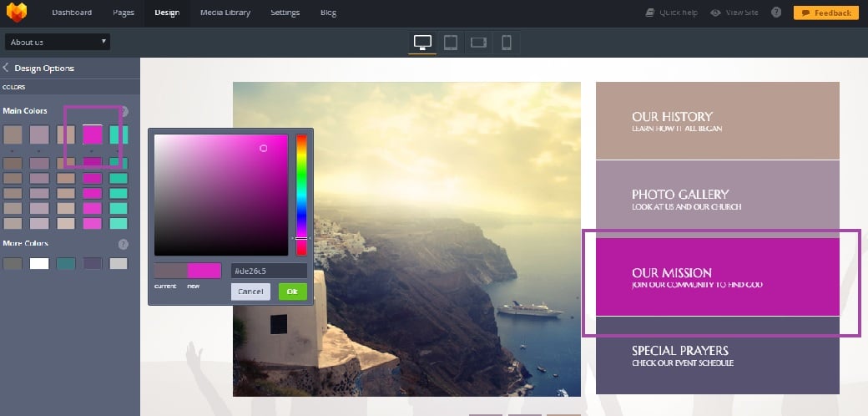Click the help icon beside More Colors

[124, 244]
